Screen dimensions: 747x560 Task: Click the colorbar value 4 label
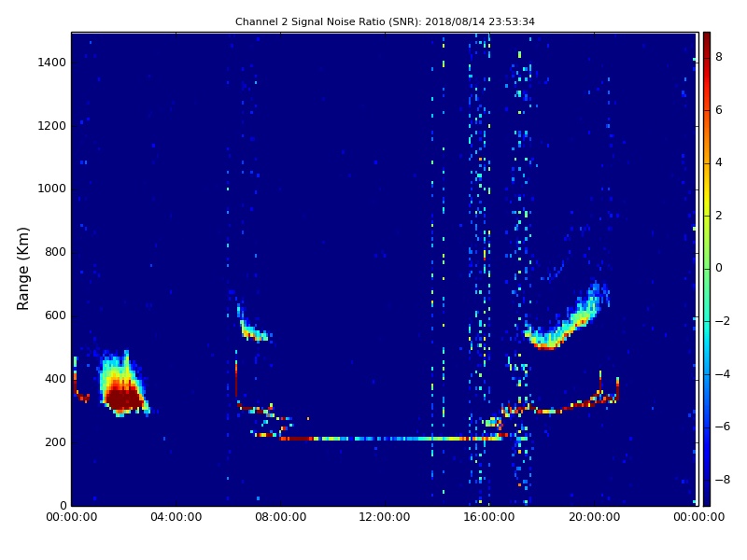point(719,162)
